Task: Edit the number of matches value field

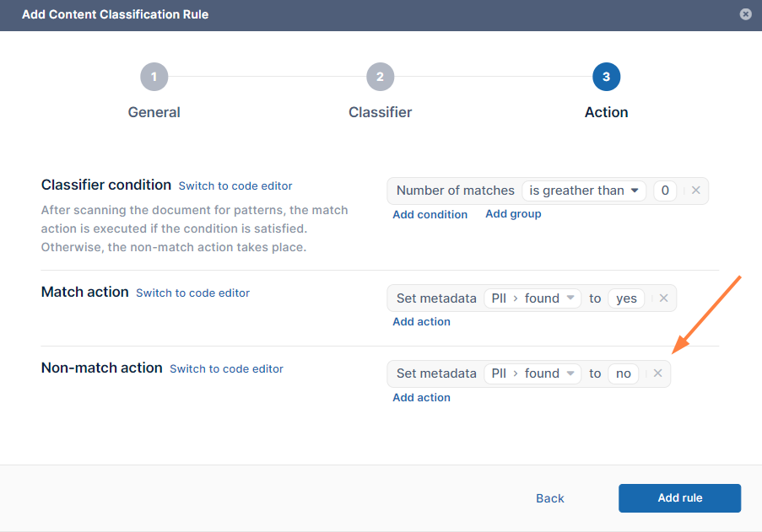Action: click(x=665, y=191)
